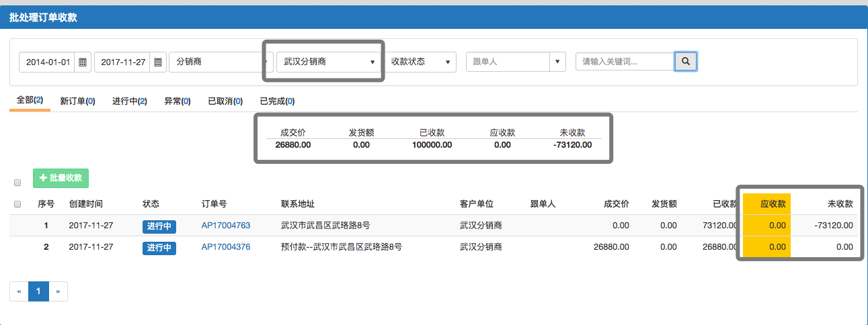Click the 状态 column header
The width and height of the screenshot is (868, 325).
pyautogui.click(x=151, y=203)
